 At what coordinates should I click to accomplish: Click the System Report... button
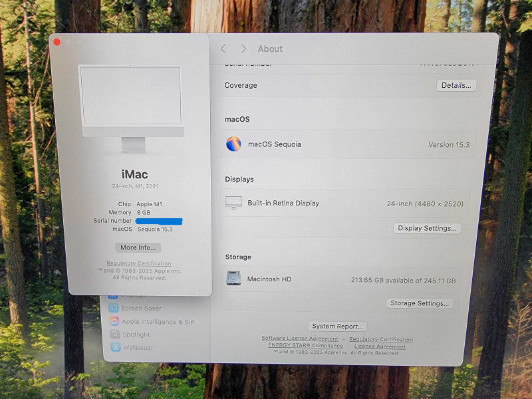pyautogui.click(x=337, y=327)
